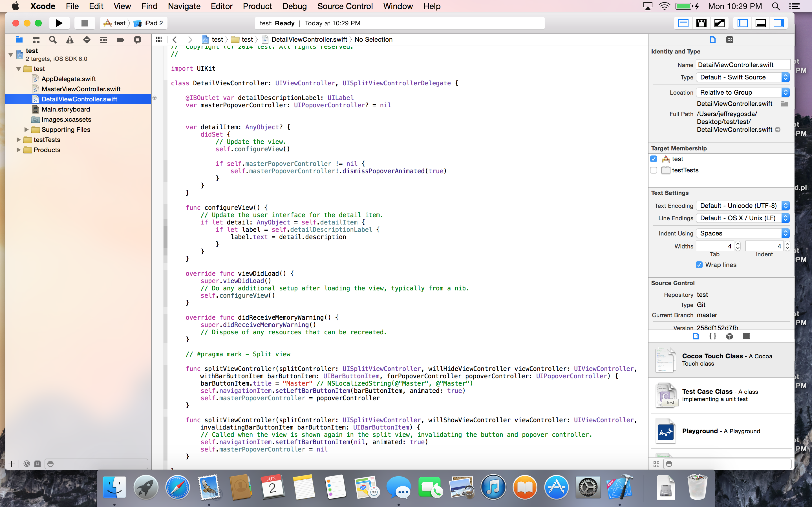Open the Find navigator magnifier icon

pyautogui.click(x=53, y=40)
